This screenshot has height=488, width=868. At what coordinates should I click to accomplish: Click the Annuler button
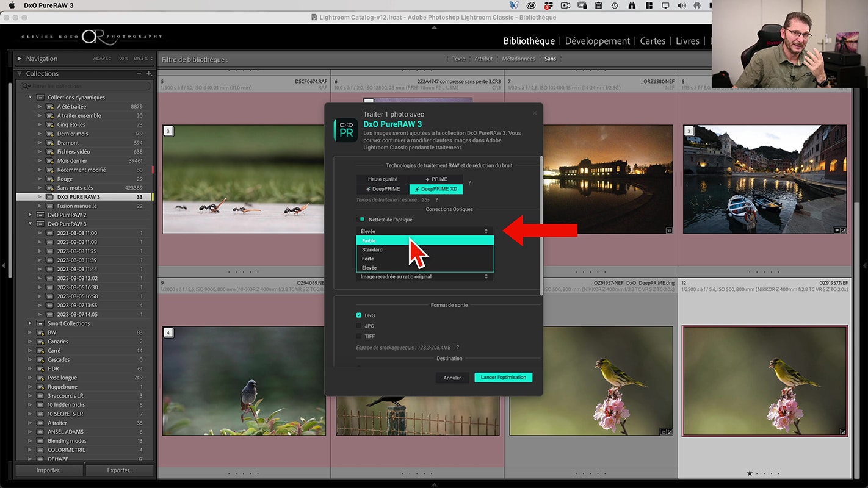[x=452, y=378]
